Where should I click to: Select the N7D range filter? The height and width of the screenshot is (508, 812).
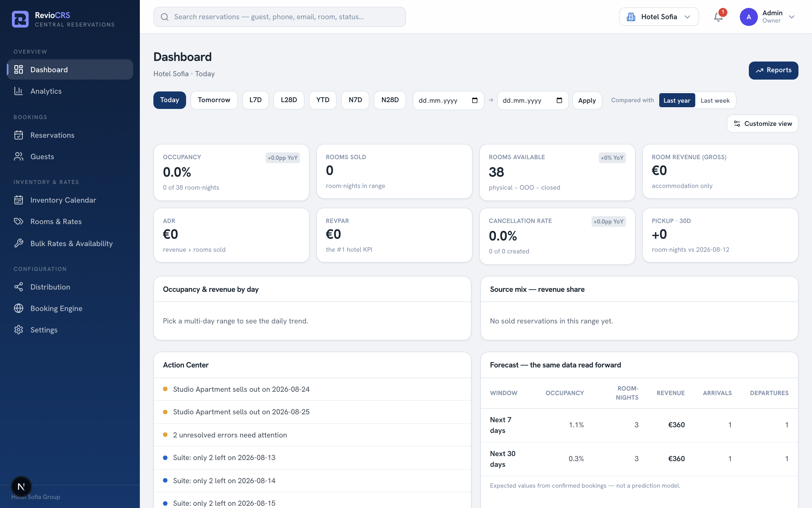point(355,100)
